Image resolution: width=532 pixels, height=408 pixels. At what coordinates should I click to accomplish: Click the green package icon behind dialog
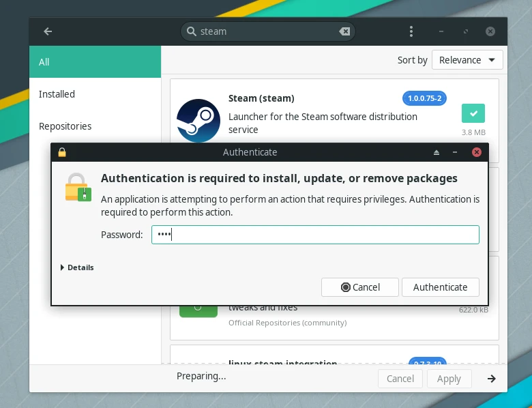click(198, 312)
